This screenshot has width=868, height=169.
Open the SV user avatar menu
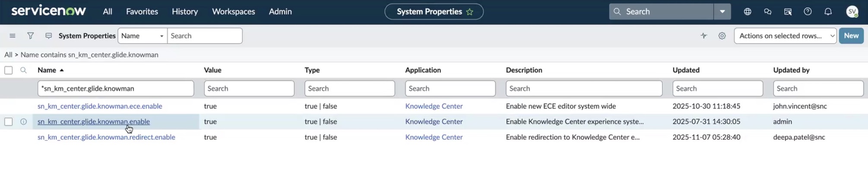tap(852, 12)
